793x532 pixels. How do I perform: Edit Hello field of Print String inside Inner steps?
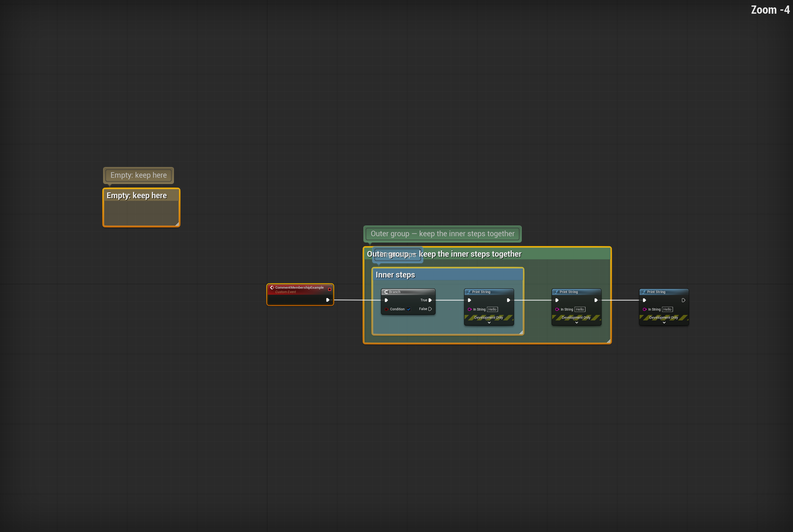(x=492, y=309)
